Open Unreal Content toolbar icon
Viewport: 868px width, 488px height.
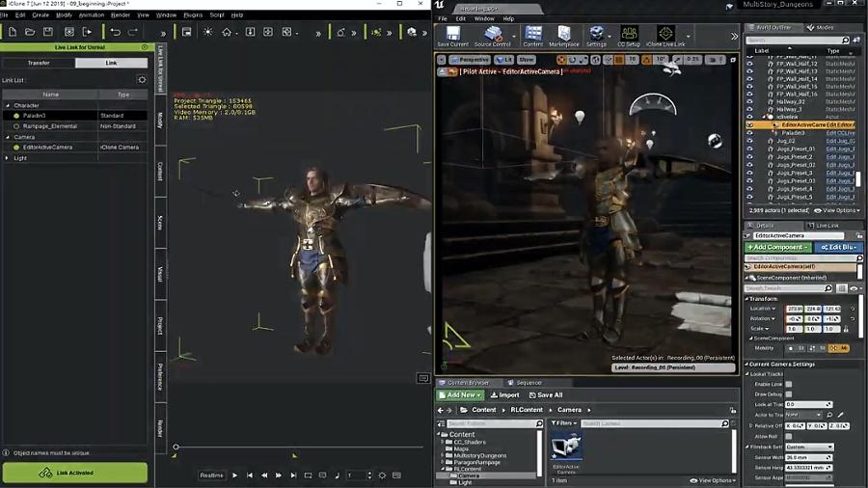pyautogui.click(x=533, y=36)
